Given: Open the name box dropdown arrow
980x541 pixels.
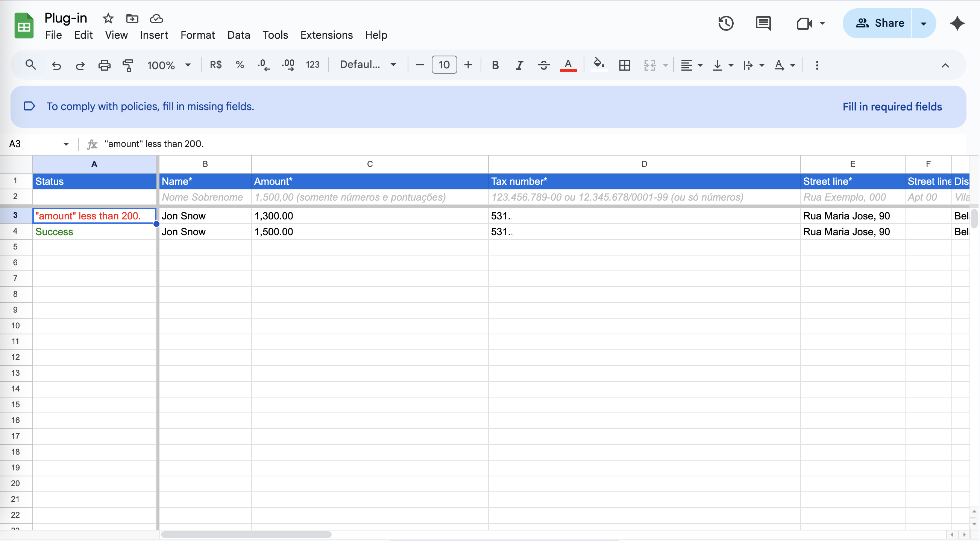Looking at the screenshot, I should coord(66,144).
